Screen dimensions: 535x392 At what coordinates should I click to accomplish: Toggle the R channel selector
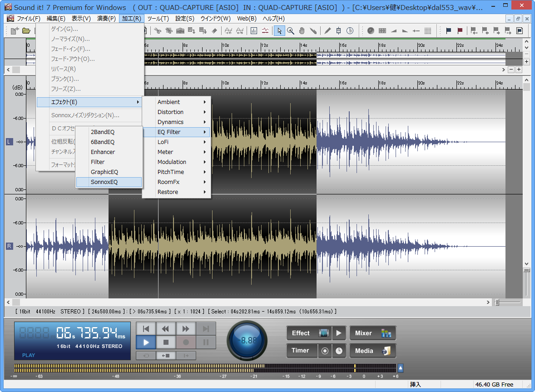[x=9, y=246]
